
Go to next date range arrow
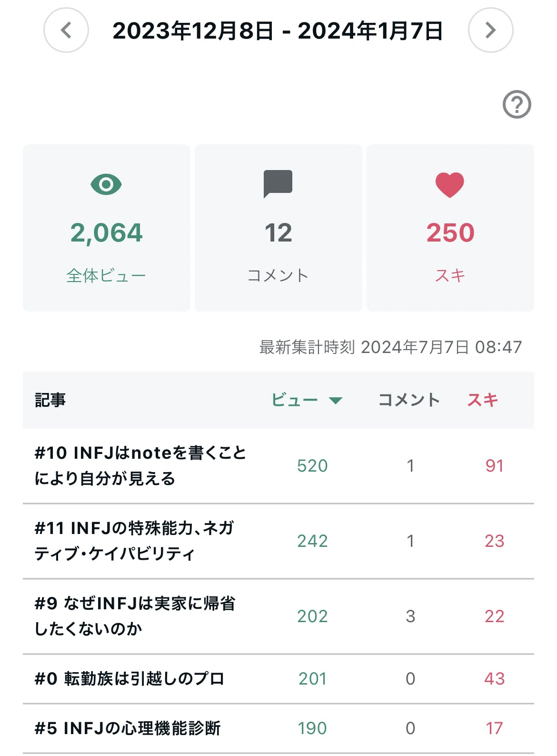point(490,30)
